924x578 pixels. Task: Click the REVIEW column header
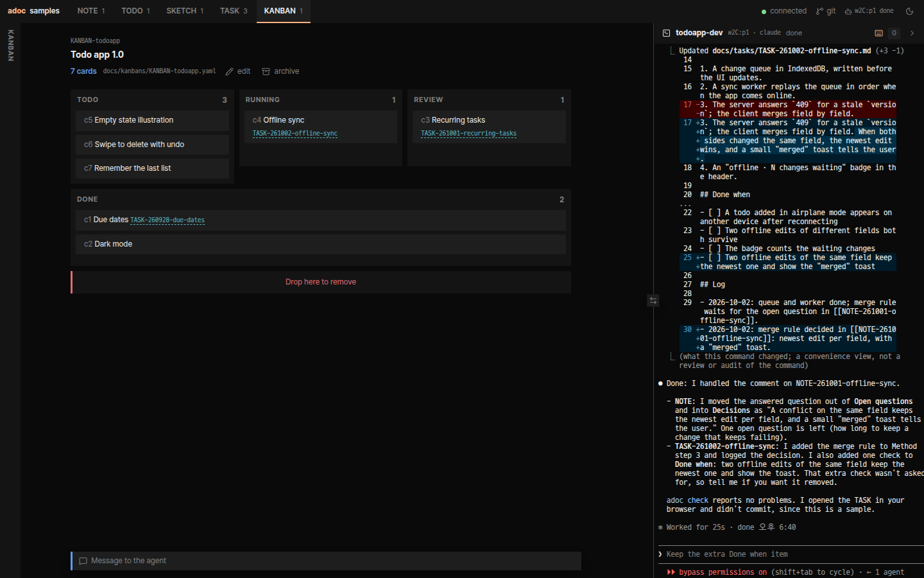[489, 100]
